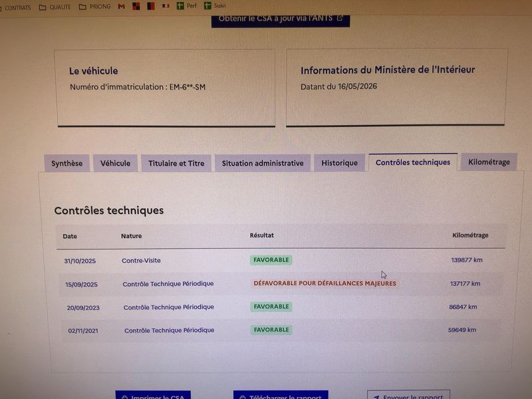Click DÉFAVORABLE POUR DÉFAILLANCES MAJEURES badge
The image size is (532, 399).
pos(325,283)
